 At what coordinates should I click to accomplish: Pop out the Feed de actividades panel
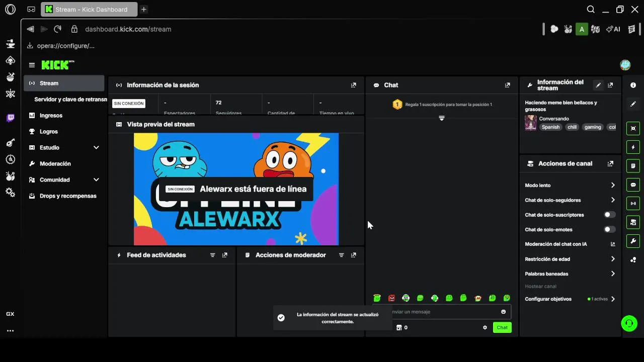click(224, 255)
